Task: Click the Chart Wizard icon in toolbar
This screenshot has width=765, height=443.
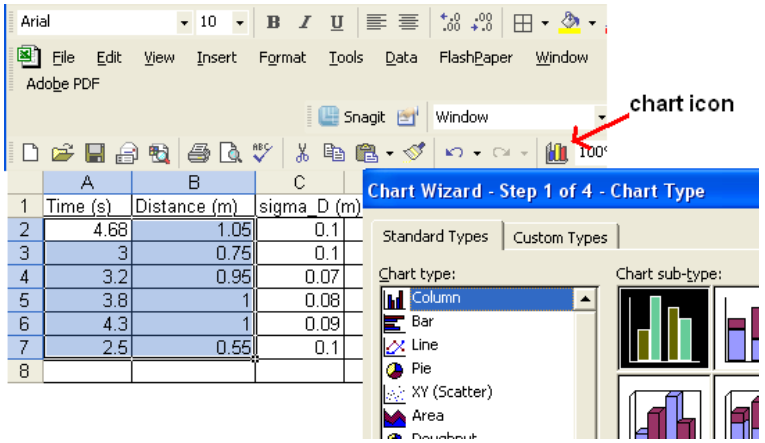Action: pyautogui.click(x=557, y=153)
